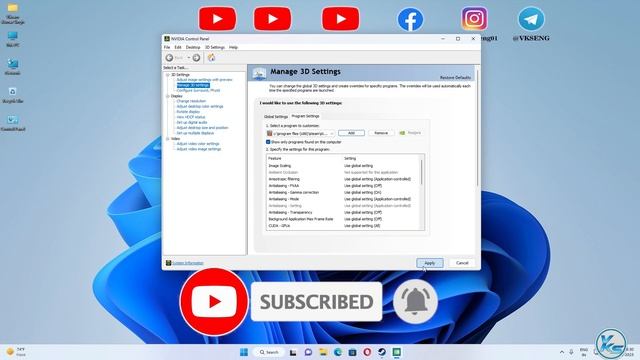Select the Network desktop icon
Image resolution: width=640 pixels, height=360 pixels.
13,67
